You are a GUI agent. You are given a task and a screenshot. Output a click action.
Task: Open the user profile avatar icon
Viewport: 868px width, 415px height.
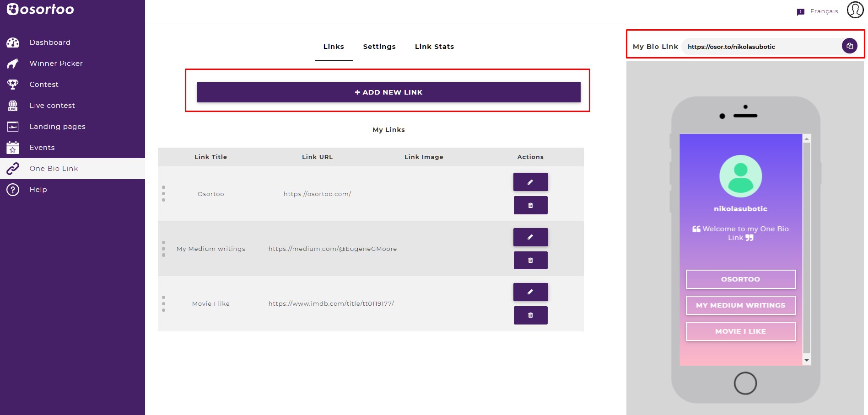click(x=855, y=10)
